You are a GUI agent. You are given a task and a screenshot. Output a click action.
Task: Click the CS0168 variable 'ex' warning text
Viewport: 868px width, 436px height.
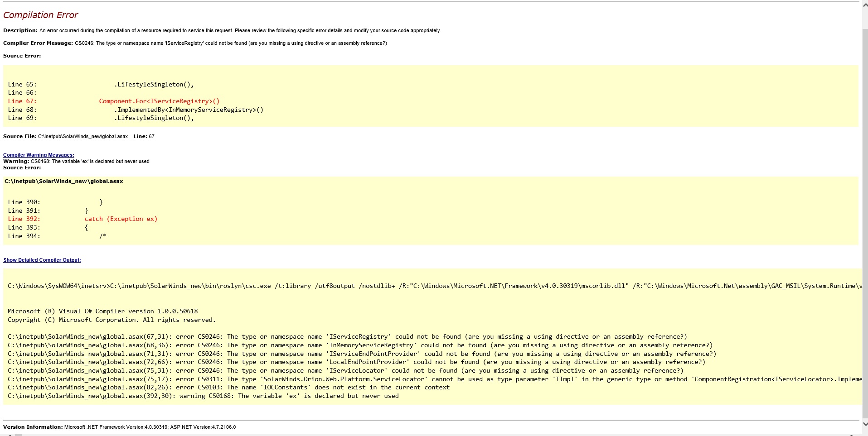(x=76, y=161)
